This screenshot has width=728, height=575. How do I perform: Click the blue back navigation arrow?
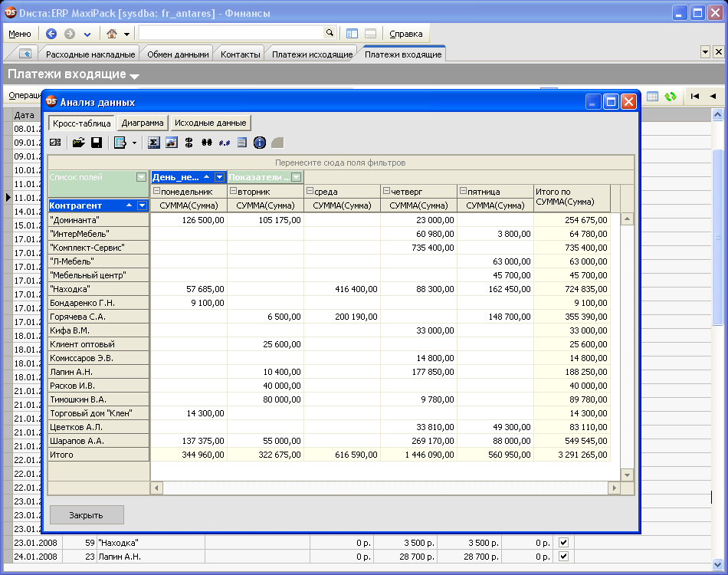(51, 34)
